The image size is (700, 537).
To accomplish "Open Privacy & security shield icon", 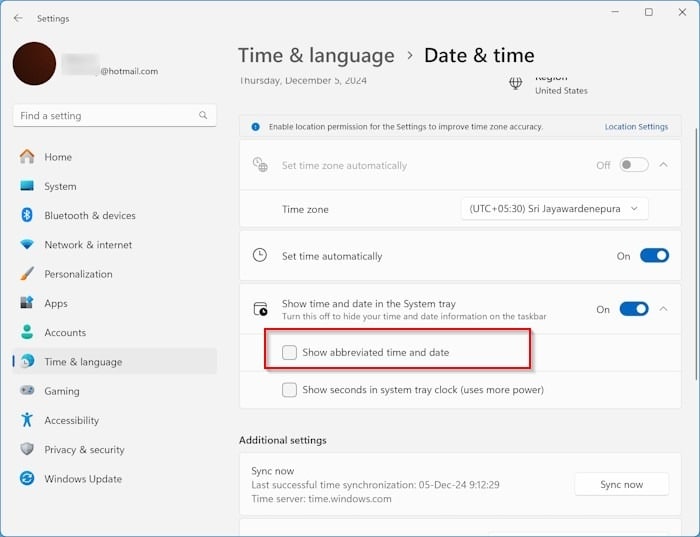I will pos(27,450).
